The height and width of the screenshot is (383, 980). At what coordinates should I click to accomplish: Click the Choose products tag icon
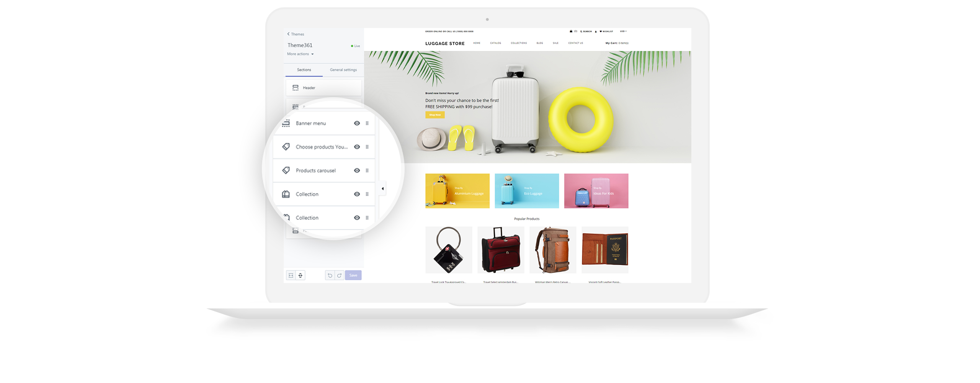[x=286, y=147]
